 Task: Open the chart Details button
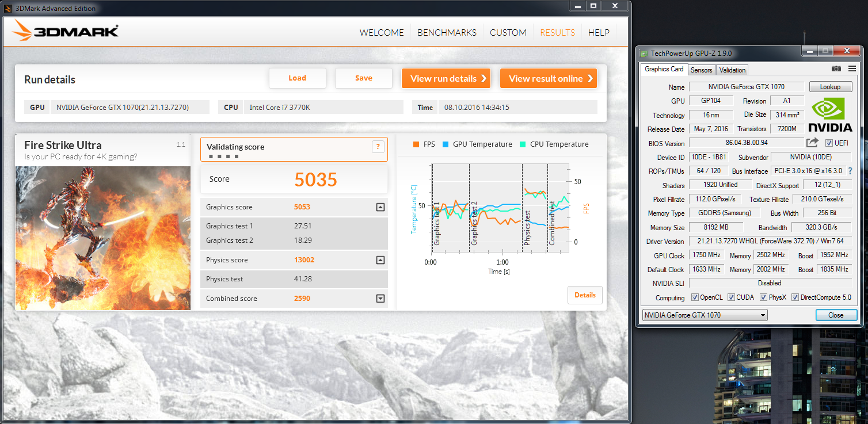coord(585,295)
